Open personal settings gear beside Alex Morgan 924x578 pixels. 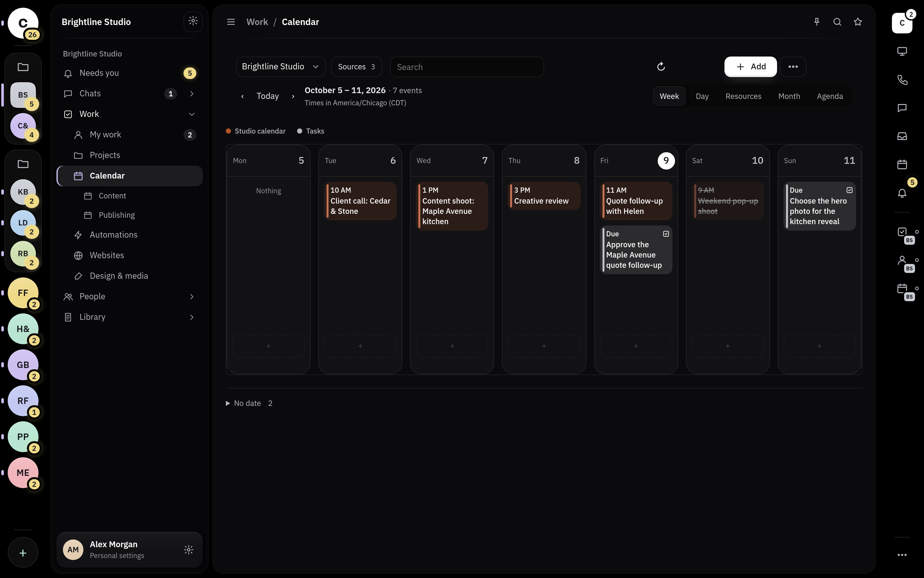(189, 550)
